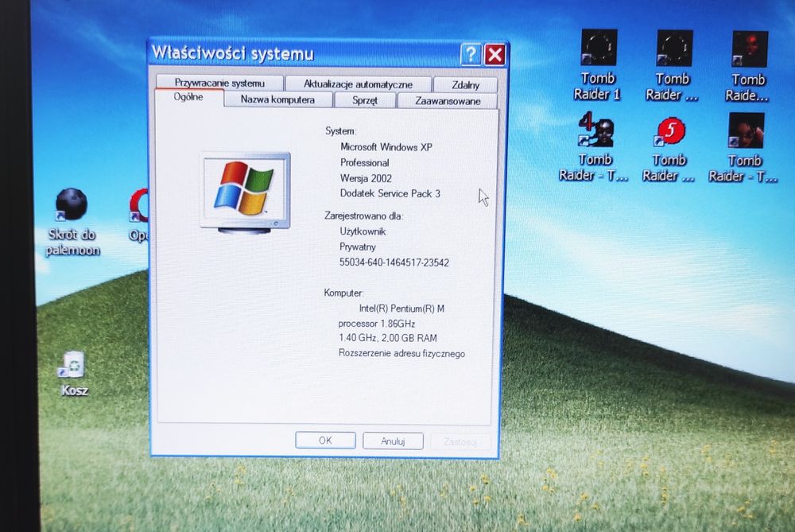Click the Windows XP logo monitor image

(246, 192)
